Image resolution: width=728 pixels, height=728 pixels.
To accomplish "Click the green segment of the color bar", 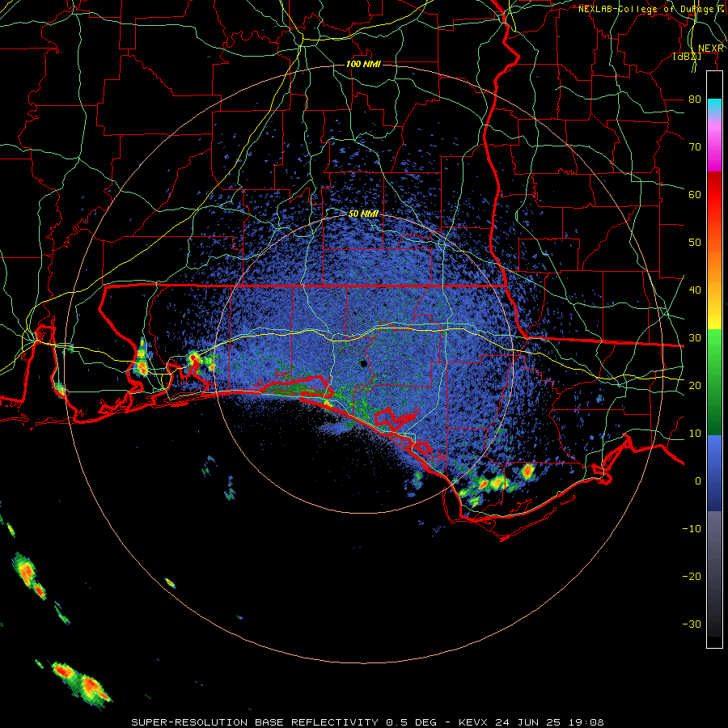I will point(714,382).
